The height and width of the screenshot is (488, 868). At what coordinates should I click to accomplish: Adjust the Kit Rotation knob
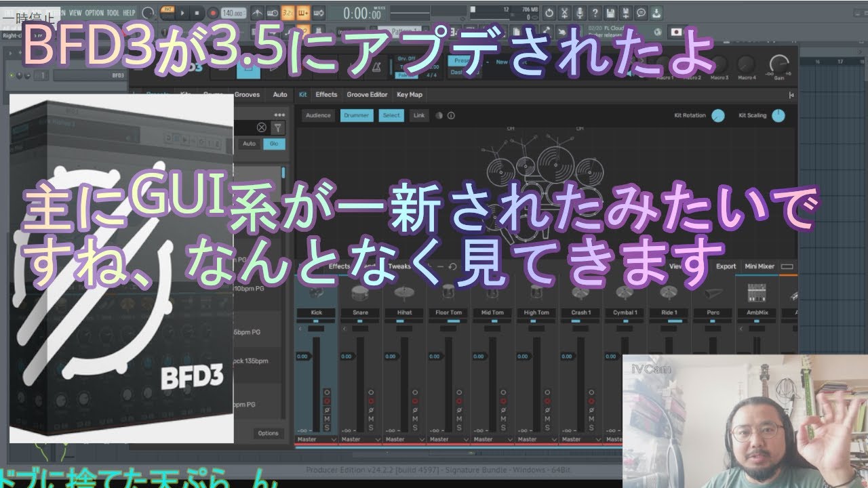(717, 116)
